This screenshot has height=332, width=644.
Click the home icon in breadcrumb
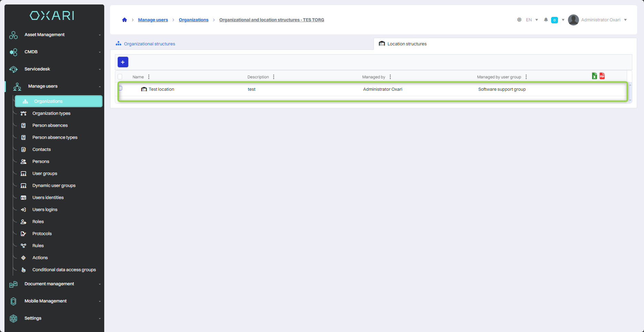click(125, 20)
